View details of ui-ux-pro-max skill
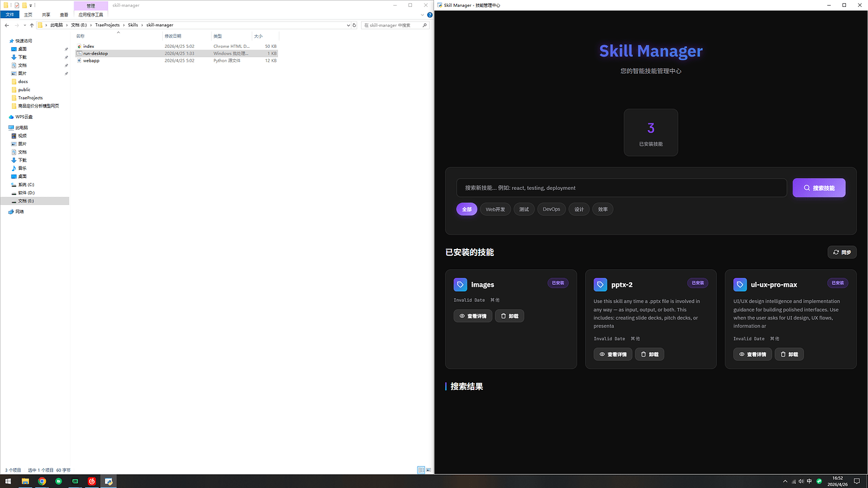The width and height of the screenshot is (868, 488). pos(752,354)
